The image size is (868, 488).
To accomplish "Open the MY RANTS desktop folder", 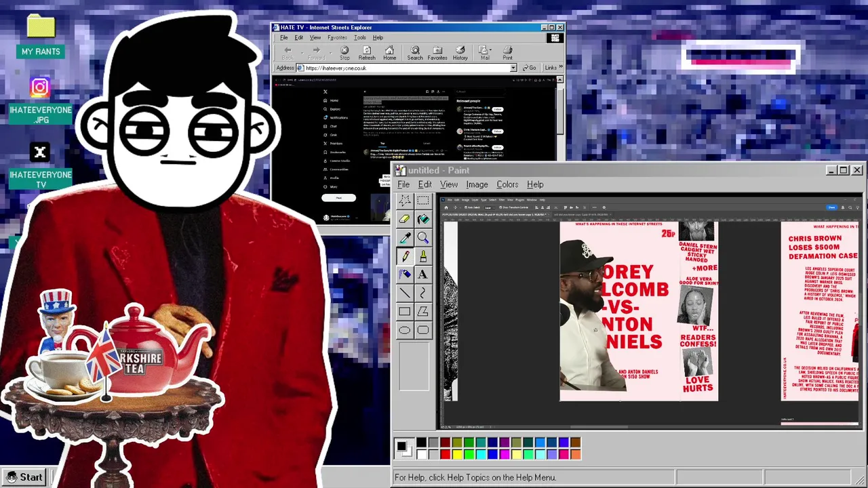I will 41,36.
